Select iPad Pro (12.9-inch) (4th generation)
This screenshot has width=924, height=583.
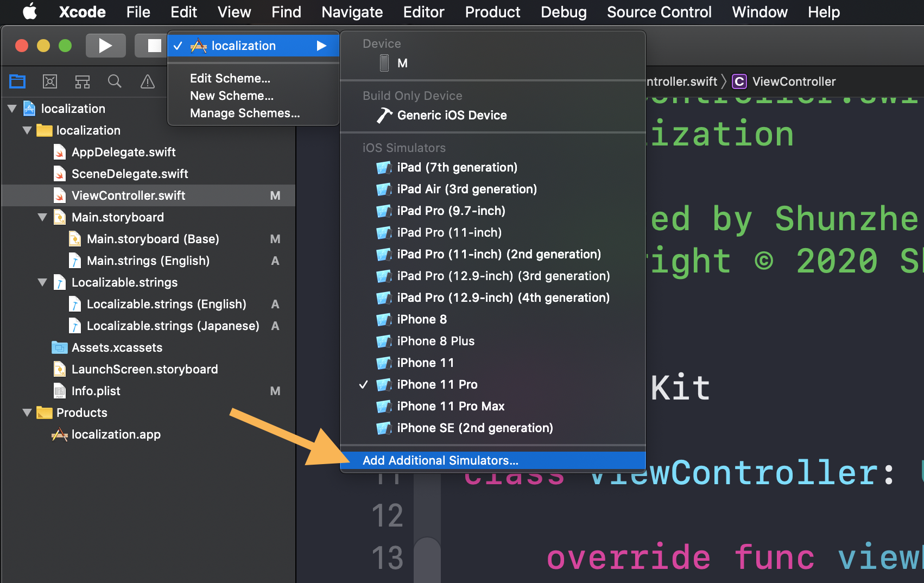[493, 297]
